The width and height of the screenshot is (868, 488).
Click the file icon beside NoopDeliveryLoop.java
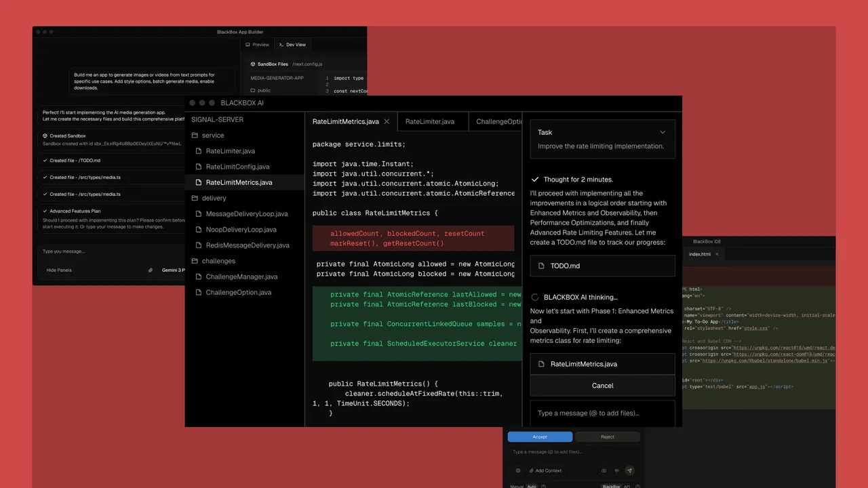(x=199, y=230)
